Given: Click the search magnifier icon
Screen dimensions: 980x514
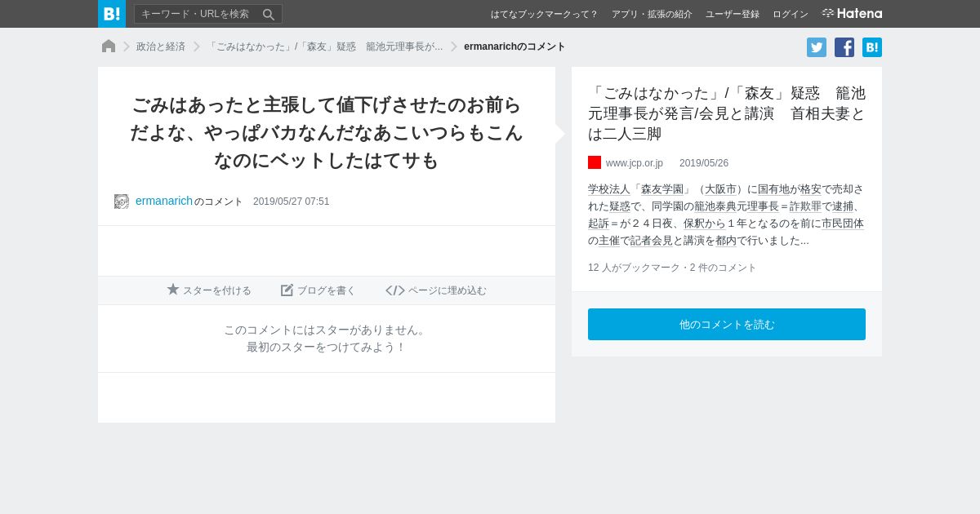Looking at the screenshot, I should click(269, 14).
